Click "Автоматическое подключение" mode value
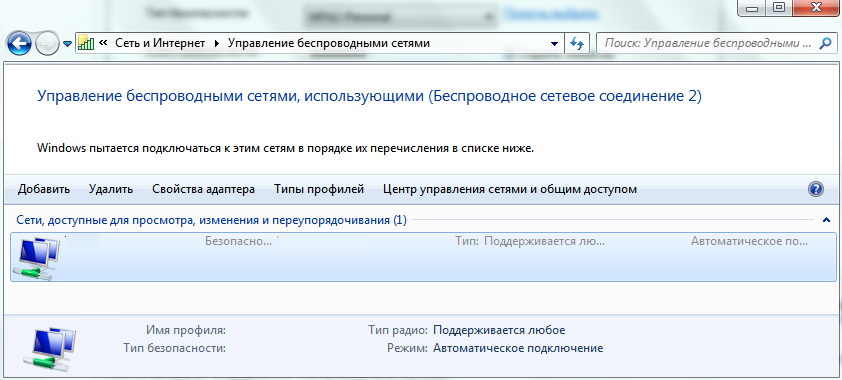 coord(518,348)
